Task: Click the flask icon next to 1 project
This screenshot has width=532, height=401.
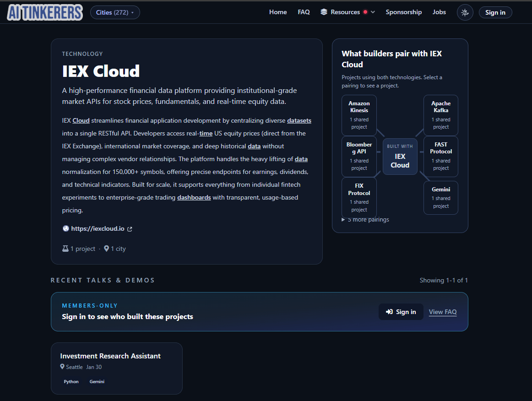Action: (x=65, y=249)
